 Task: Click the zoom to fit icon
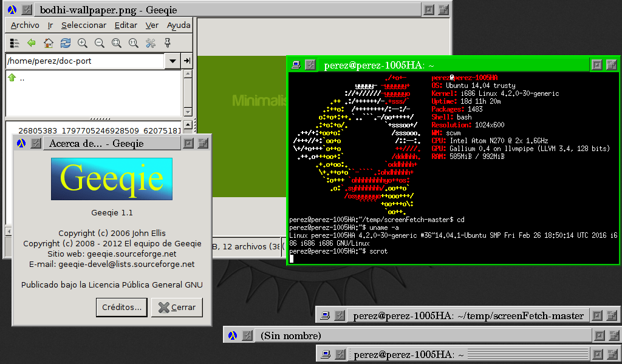[117, 43]
